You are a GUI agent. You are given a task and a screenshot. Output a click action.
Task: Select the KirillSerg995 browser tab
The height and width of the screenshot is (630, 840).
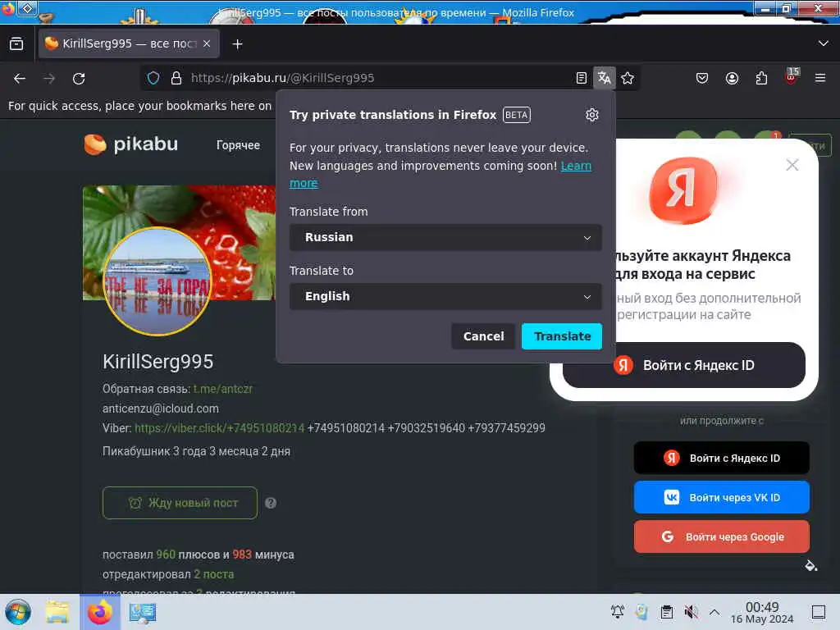coord(129,43)
